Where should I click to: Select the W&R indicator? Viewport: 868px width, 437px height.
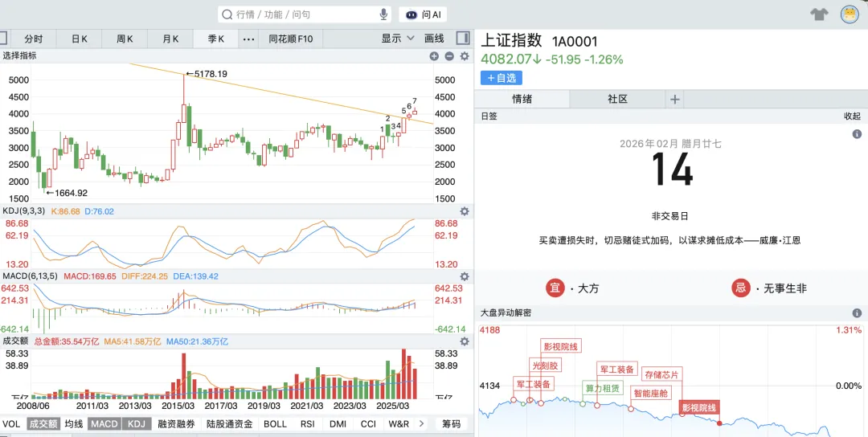[399, 423]
